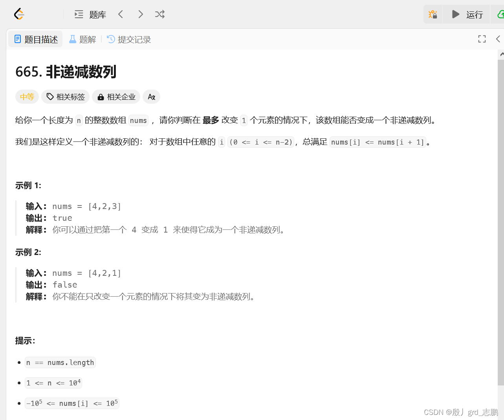Open the 题库 problem list
The height and width of the screenshot is (420, 504).
90,15
